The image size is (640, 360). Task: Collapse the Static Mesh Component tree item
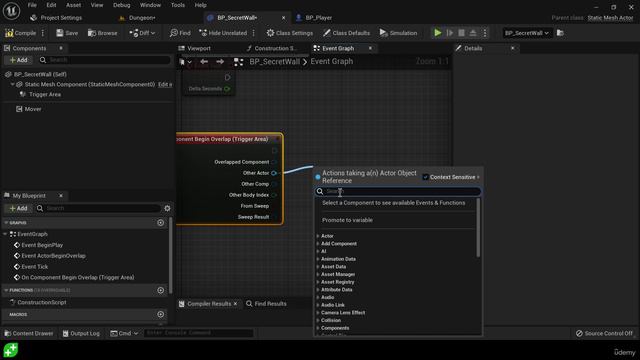coord(13,84)
